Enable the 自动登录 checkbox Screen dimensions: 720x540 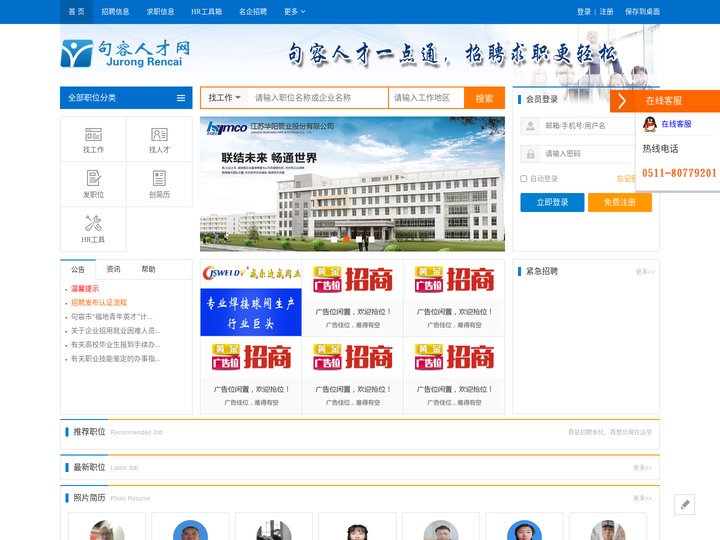point(523,179)
